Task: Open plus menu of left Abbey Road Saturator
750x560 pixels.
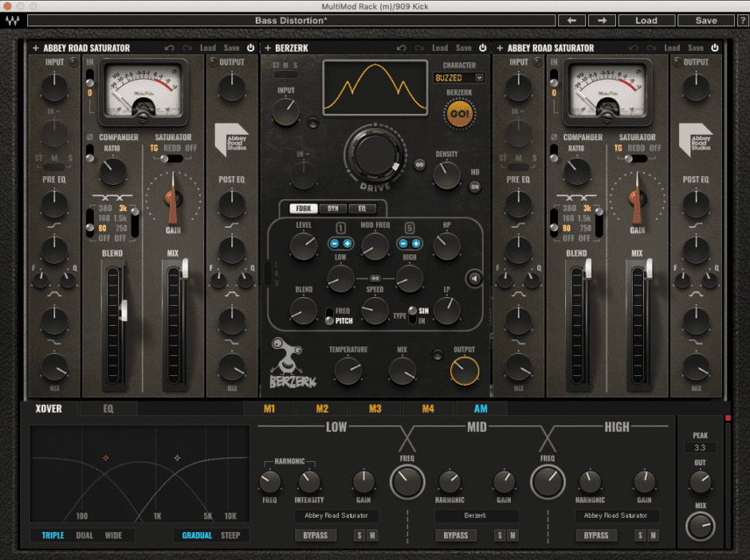Action: tap(35, 48)
